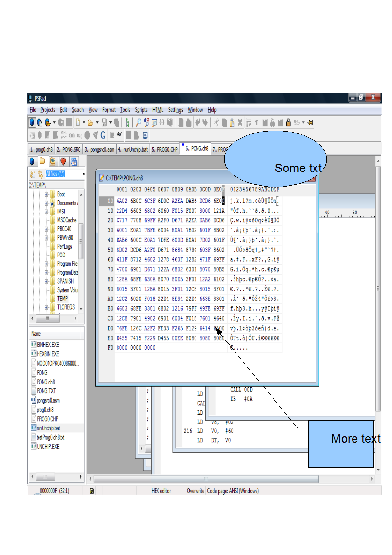Click the small save icon in status bar
The image size is (392, 555).
point(92,491)
